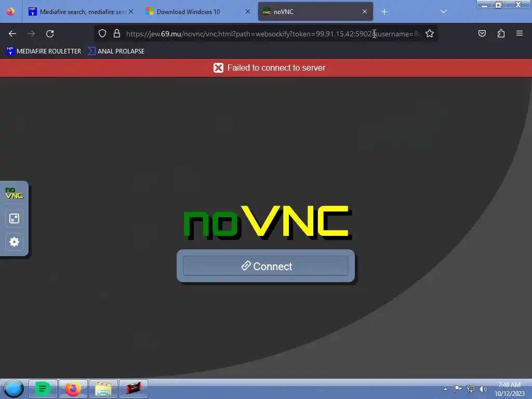Viewport: 532px width, 399px height.
Task: Open Action Center flag icon
Action: pos(458,389)
